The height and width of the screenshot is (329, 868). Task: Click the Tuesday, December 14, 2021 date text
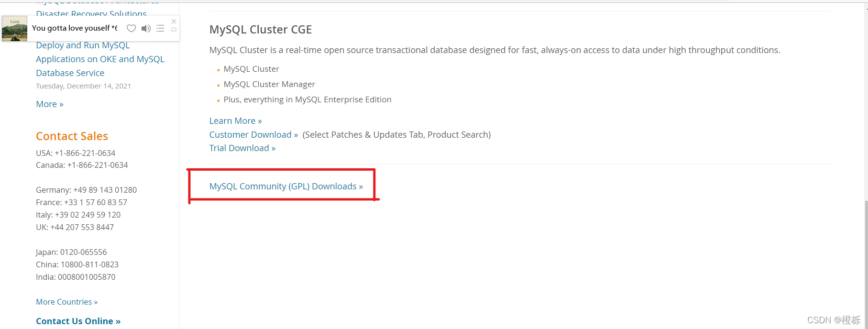coord(84,86)
